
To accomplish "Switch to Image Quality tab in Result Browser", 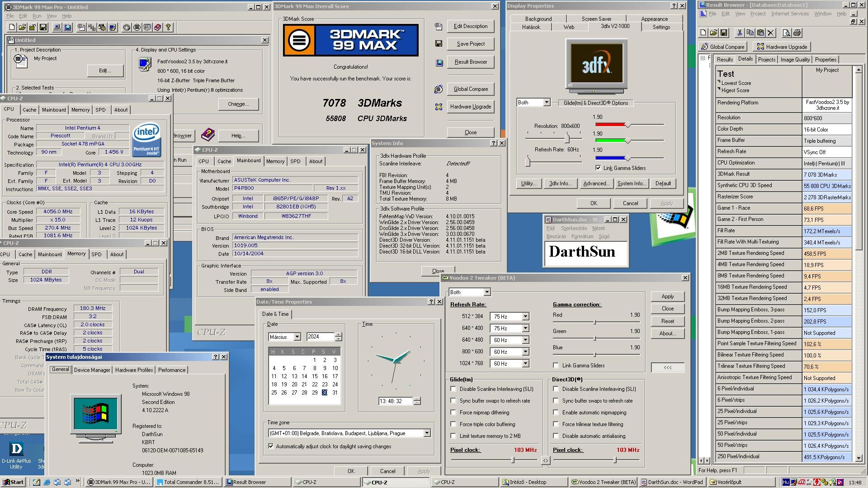I will (x=795, y=60).
